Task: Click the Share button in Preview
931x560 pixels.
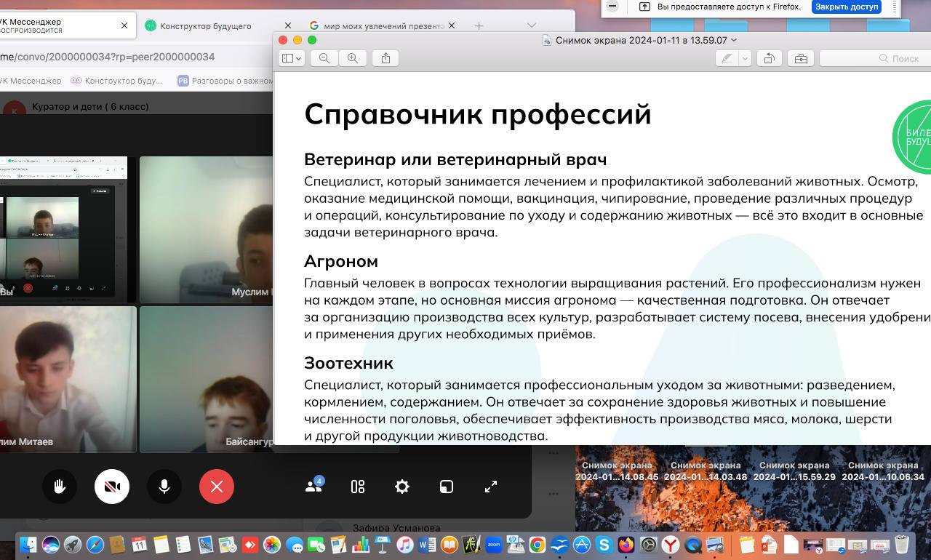Action: [x=386, y=58]
